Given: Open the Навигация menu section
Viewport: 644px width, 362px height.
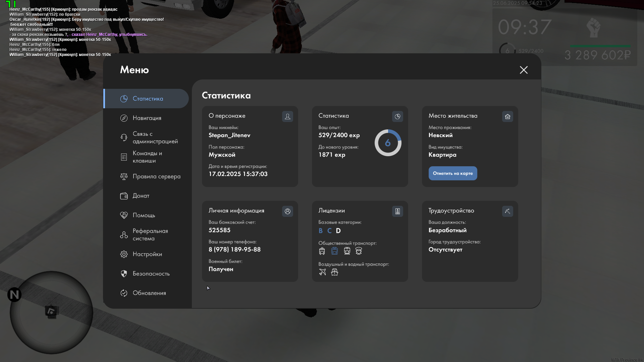Looking at the screenshot, I should click(x=146, y=118).
